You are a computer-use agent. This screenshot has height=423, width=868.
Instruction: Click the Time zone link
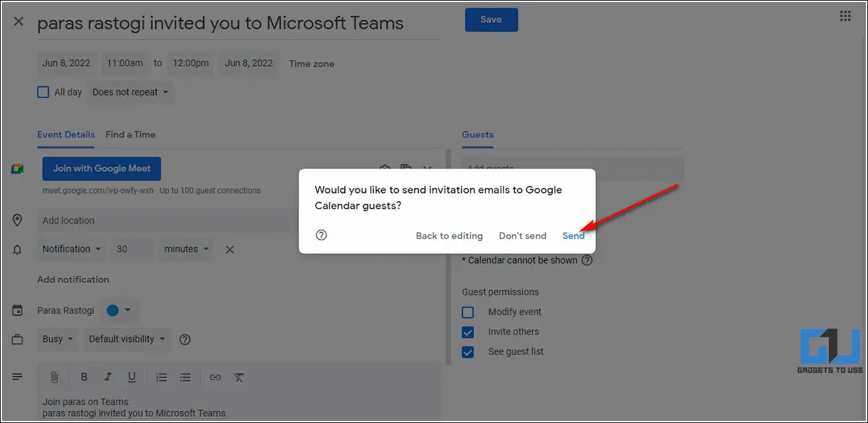point(312,64)
